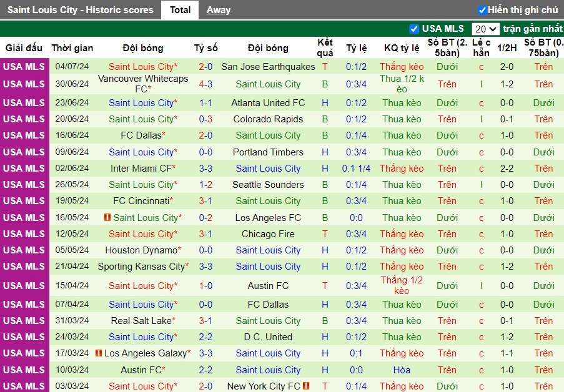Click the Thắng 1/2 kèo result text
Screen dimensions: 564x392
(x=402, y=285)
